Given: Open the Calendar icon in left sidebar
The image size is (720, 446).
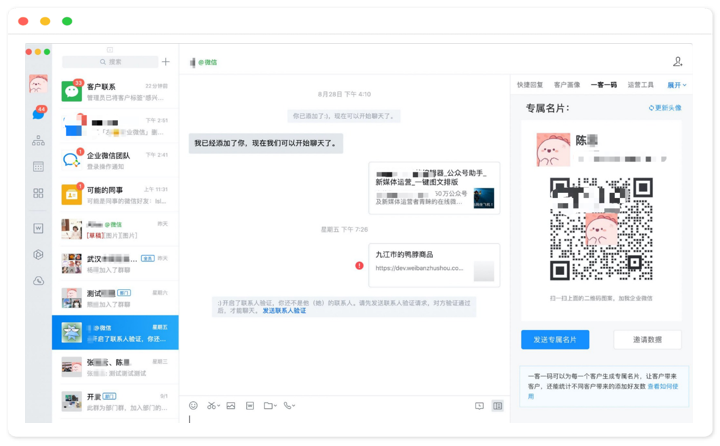Looking at the screenshot, I should tap(38, 167).
